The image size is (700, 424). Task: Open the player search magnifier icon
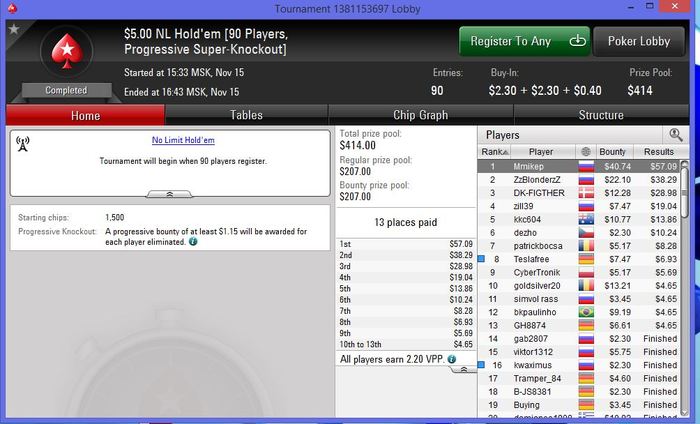(x=675, y=135)
